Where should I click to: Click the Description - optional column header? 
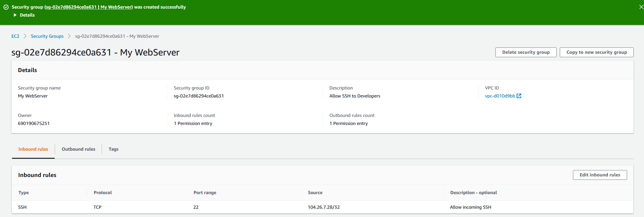click(x=473, y=193)
